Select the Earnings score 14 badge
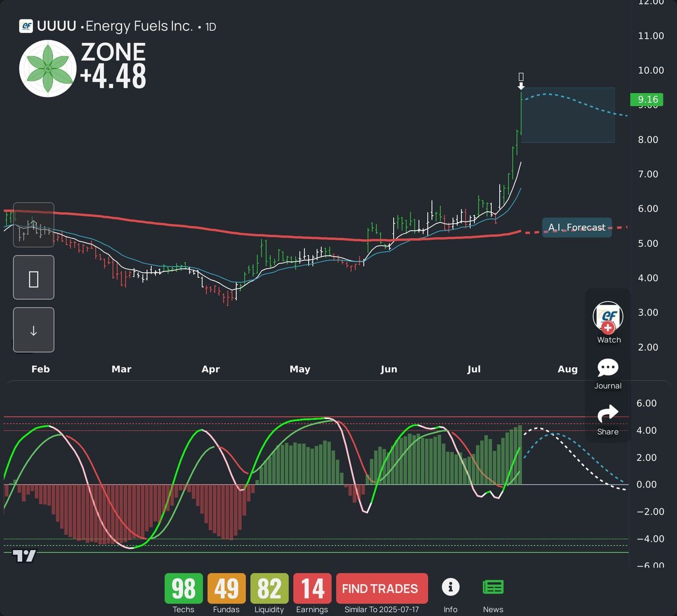 coord(312,589)
